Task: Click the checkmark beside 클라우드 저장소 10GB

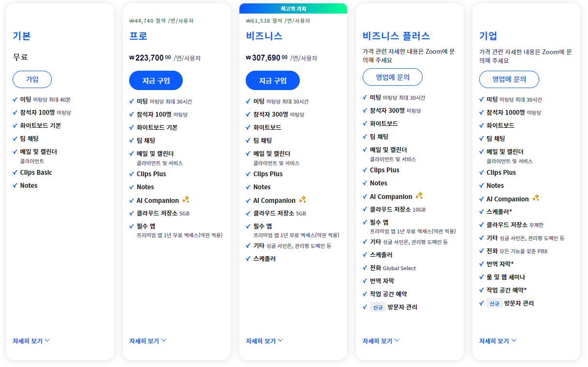Action: click(x=365, y=209)
